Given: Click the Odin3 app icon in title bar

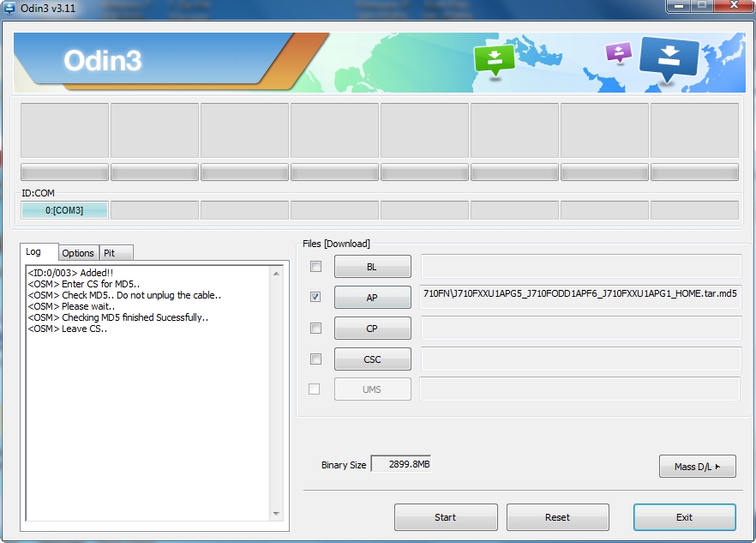Looking at the screenshot, I should coord(9,8).
